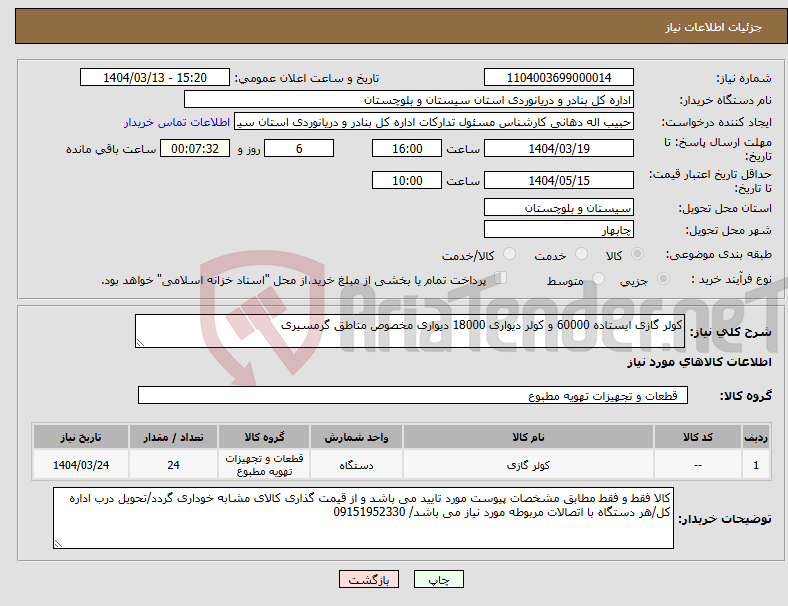Viewport: 788px width, 606px height.
Task: Toggle the اسناد خزانه اسلامی payment checkbox
Action: (500, 278)
